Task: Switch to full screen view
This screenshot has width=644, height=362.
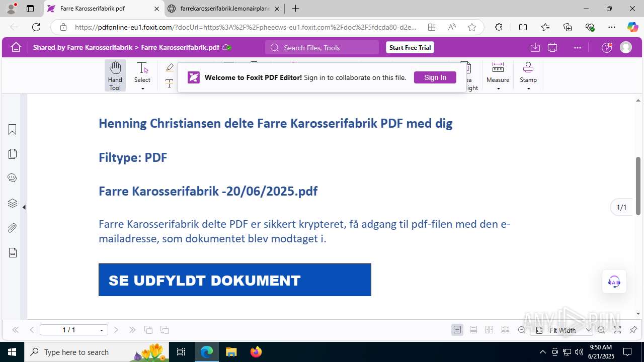Action: click(617, 330)
